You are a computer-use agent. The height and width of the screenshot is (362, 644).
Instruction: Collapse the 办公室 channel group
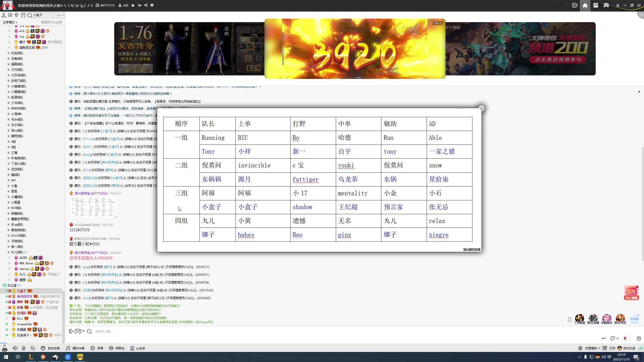[12, 285]
